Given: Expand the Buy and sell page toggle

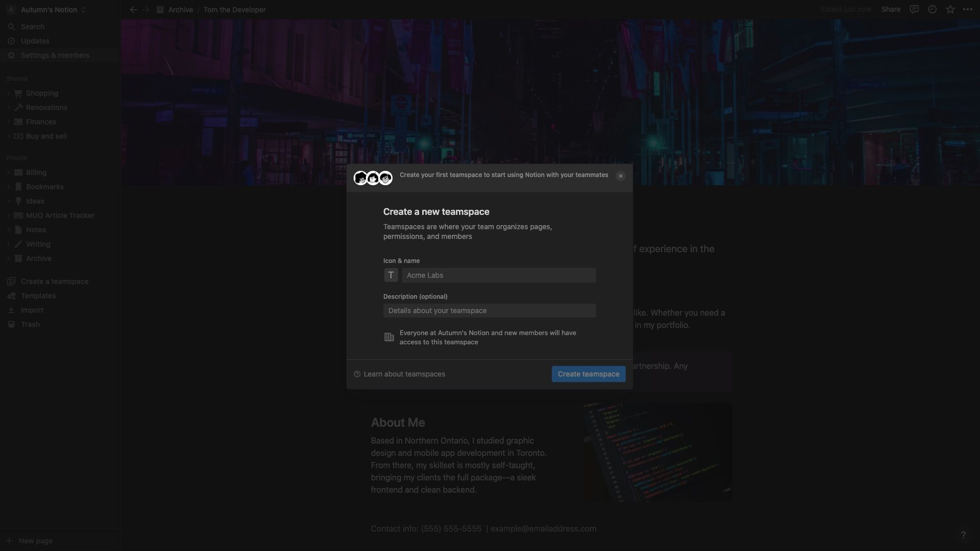Looking at the screenshot, I should 8,136.
